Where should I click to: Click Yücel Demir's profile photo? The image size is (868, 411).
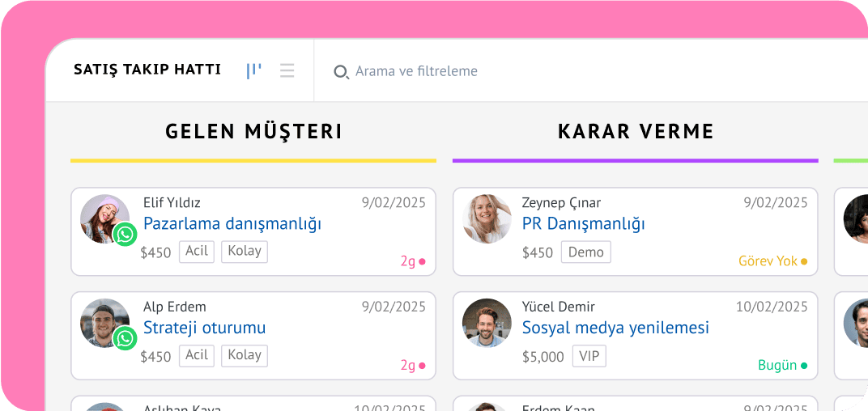[487, 323]
